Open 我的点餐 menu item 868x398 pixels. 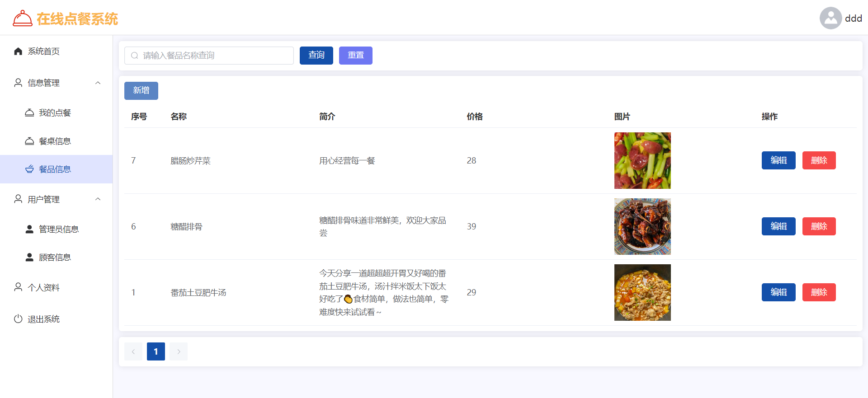[56, 112]
